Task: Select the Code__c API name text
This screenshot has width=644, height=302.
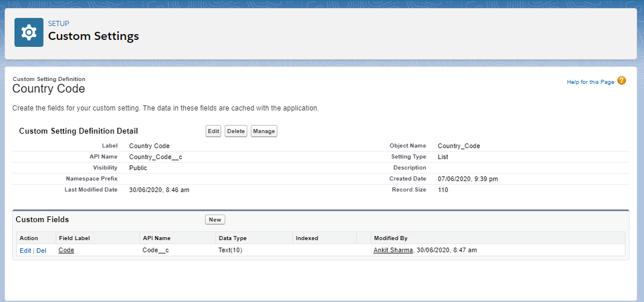Action: click(x=155, y=251)
